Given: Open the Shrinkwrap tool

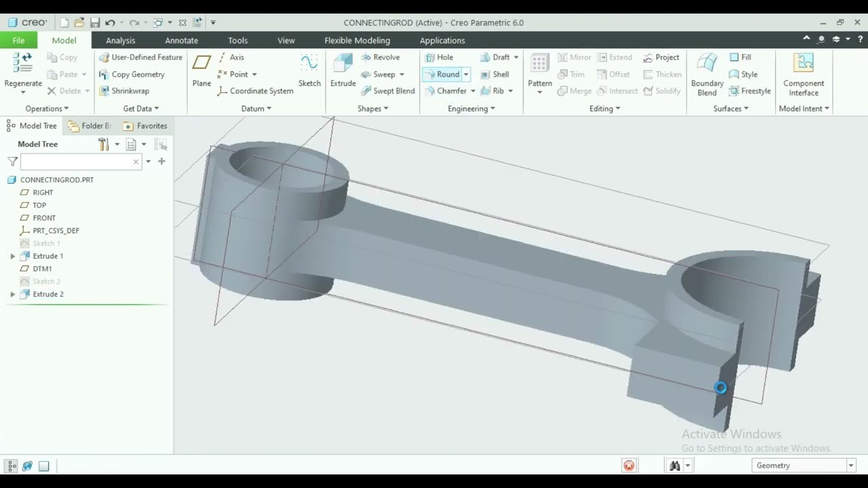Looking at the screenshot, I should coord(124,91).
